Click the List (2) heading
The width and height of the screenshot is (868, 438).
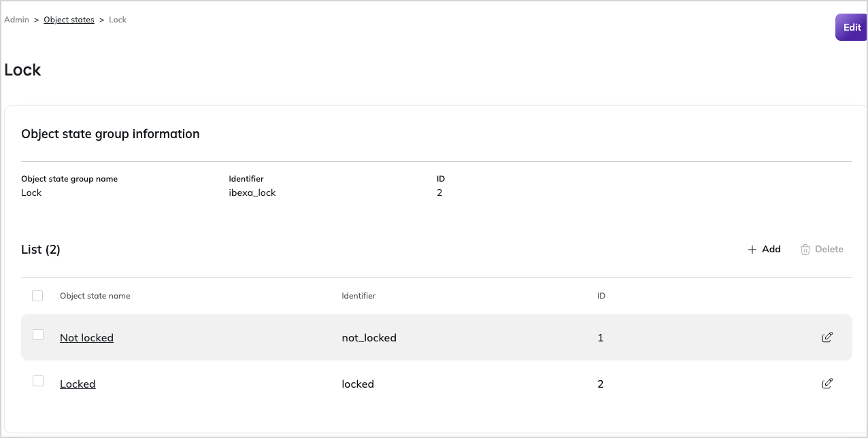coord(41,250)
